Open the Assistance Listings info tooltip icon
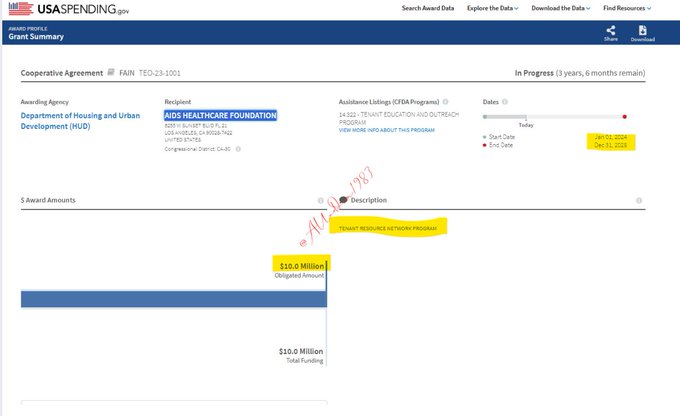The height and width of the screenshot is (416, 680). (x=445, y=102)
